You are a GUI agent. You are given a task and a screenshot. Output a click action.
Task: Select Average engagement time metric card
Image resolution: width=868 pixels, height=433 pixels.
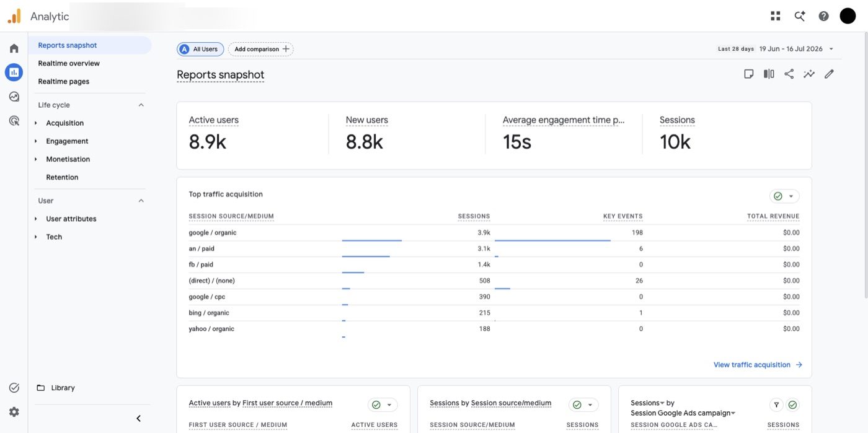click(x=564, y=136)
